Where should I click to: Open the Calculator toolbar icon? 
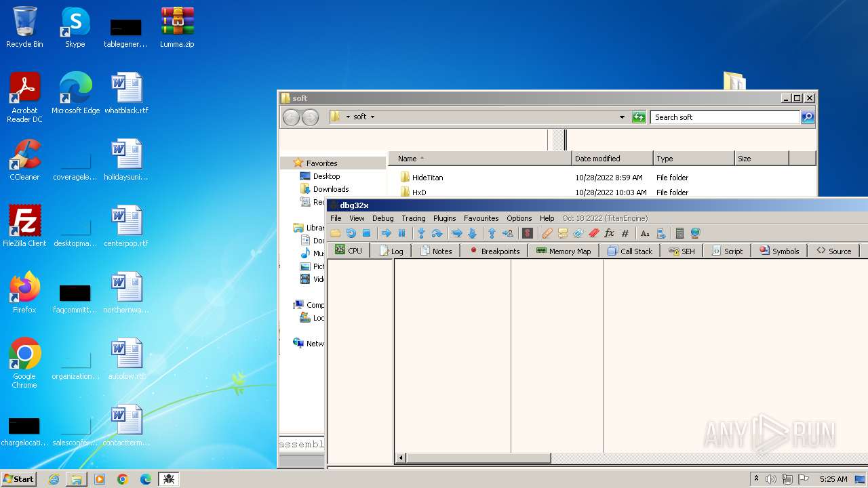(679, 233)
